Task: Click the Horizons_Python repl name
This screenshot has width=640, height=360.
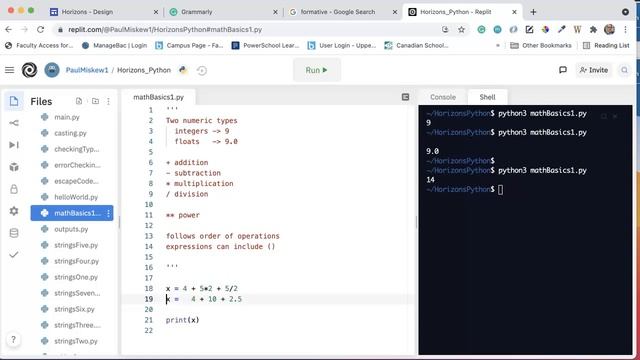Action: click(144, 70)
